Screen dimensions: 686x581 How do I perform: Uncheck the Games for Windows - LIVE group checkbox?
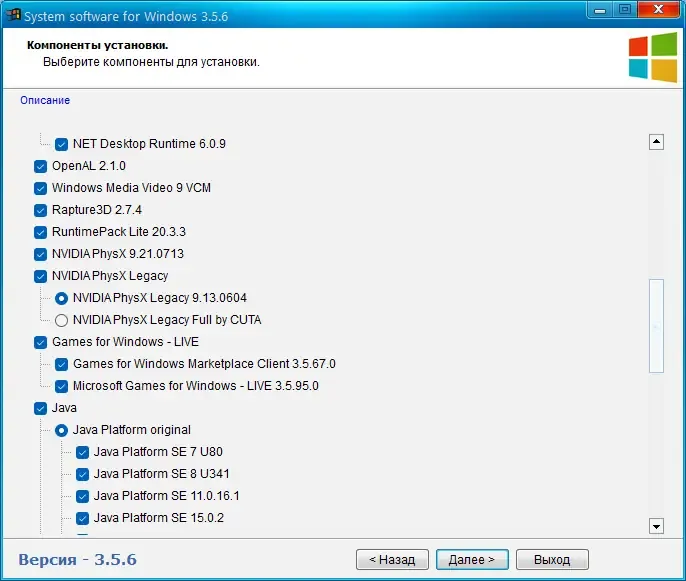[x=40, y=342]
